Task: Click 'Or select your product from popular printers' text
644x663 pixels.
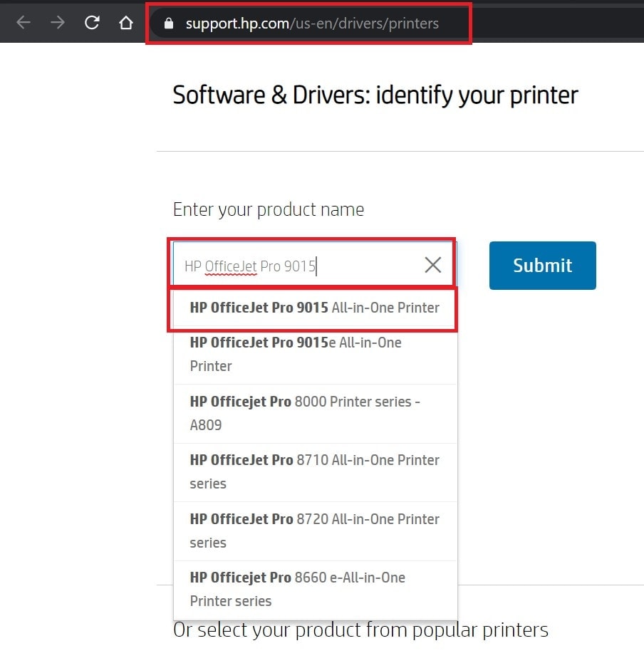Action: [x=360, y=630]
